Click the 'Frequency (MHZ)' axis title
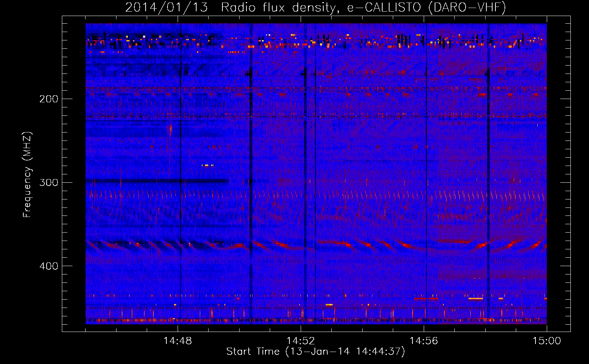 point(27,174)
